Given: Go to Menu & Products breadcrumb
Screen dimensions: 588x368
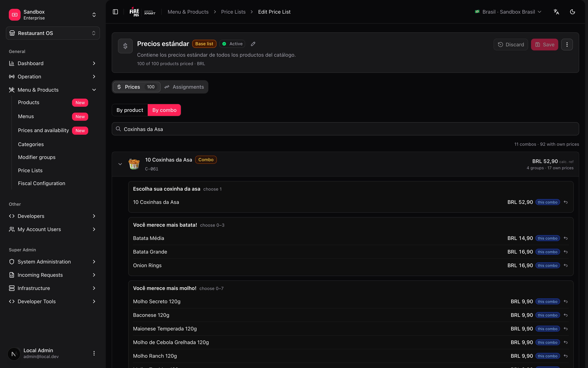Looking at the screenshot, I should (188, 12).
